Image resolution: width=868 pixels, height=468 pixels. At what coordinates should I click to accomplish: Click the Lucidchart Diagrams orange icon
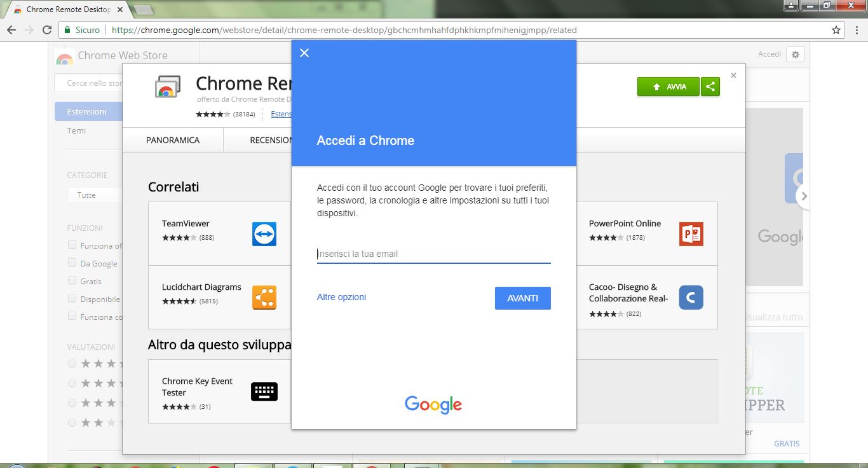(x=264, y=298)
